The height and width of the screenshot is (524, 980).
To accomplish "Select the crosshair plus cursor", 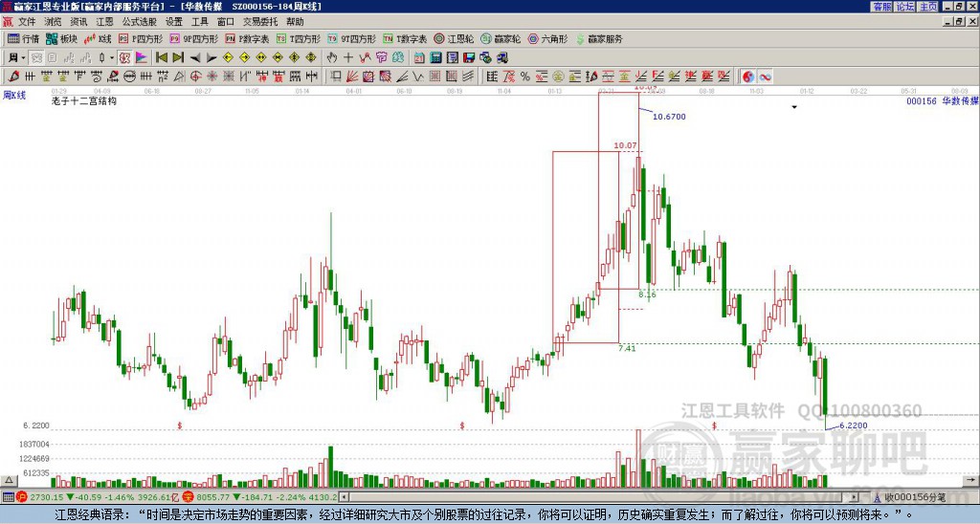I will tap(348, 58).
